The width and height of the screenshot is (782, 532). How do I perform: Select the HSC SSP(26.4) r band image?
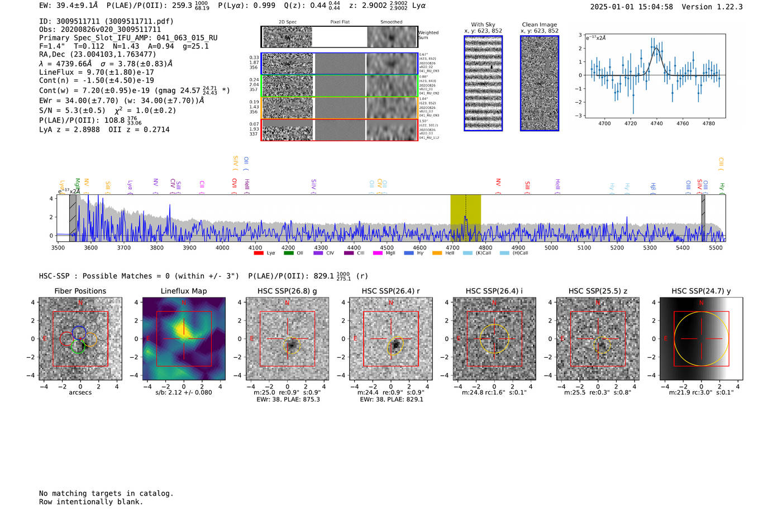[x=391, y=339]
